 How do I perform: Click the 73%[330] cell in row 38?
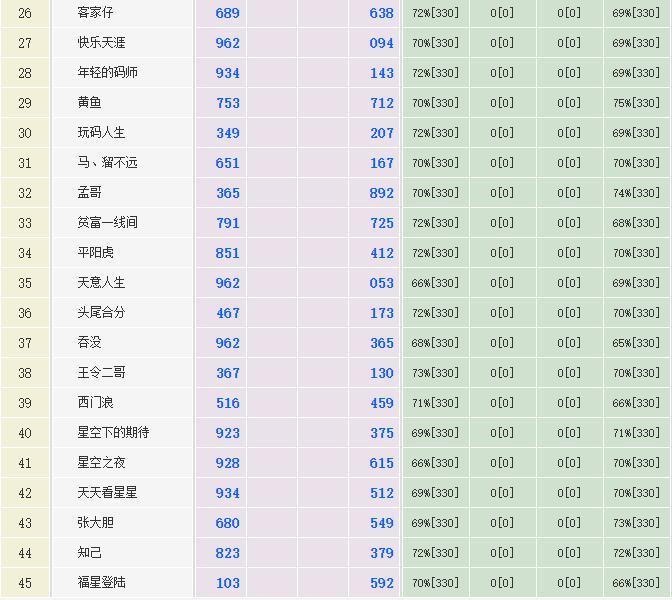coord(435,373)
